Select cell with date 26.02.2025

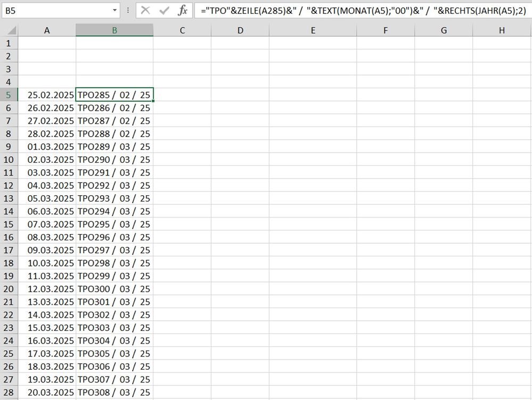pyautogui.click(x=47, y=108)
